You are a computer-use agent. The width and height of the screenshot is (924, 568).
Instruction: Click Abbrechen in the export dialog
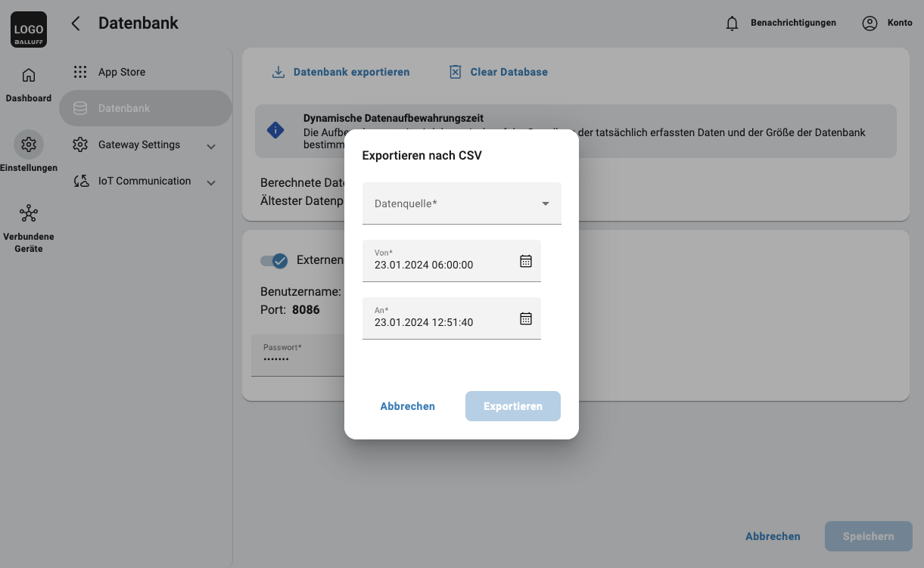[x=407, y=406]
